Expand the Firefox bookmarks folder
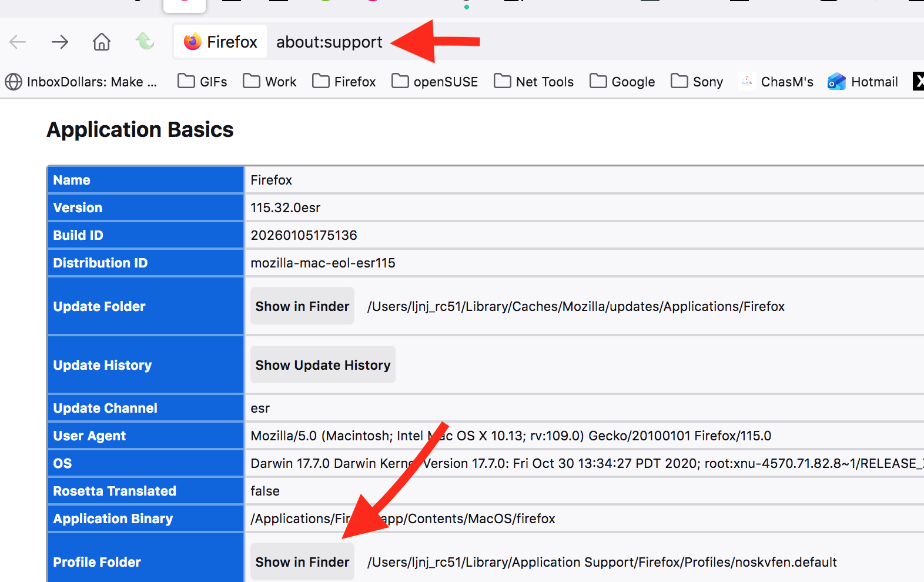Viewport: 924px width, 582px height. [344, 82]
